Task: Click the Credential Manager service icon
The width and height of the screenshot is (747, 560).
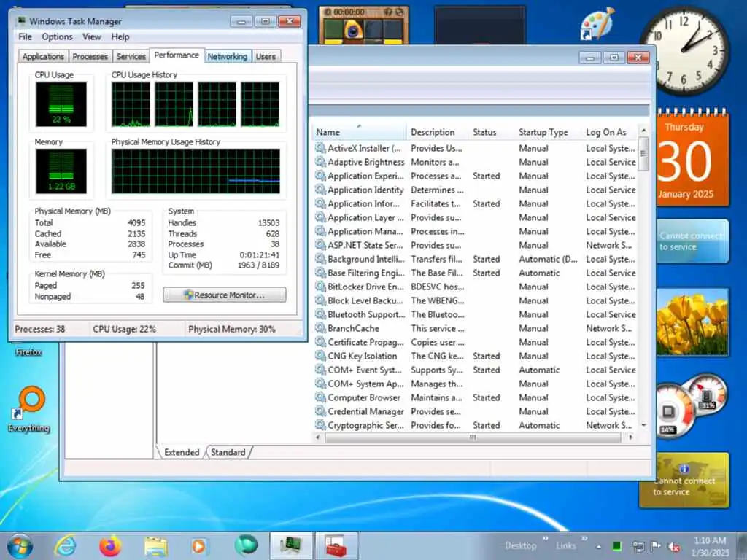Action: point(321,411)
